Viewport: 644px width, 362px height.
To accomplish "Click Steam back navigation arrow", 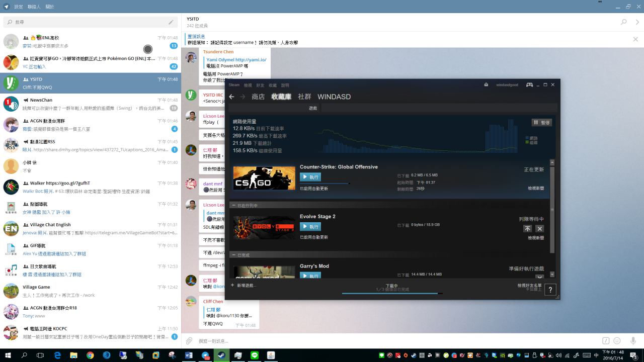I will 231,97.
